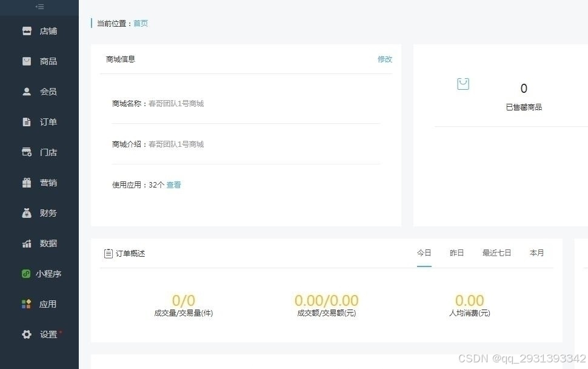Click the orders (订单) document icon
This screenshot has height=369, width=588.
(x=27, y=122)
